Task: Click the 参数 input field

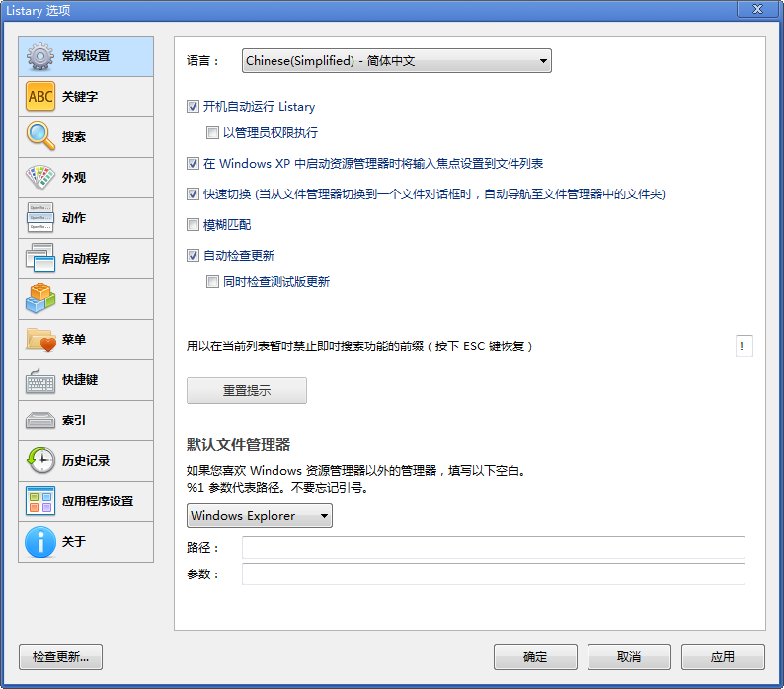Action: click(x=494, y=574)
